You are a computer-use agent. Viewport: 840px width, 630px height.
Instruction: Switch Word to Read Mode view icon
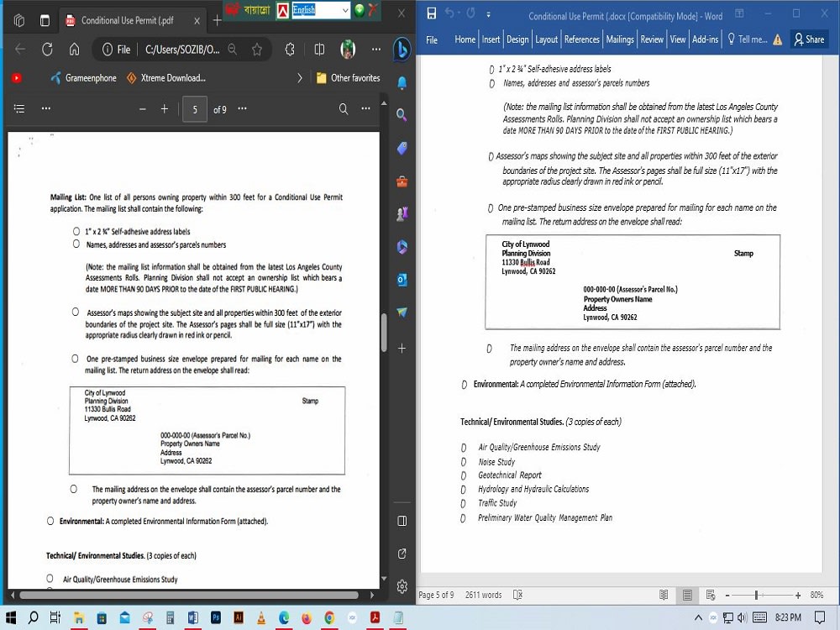[x=664, y=595]
